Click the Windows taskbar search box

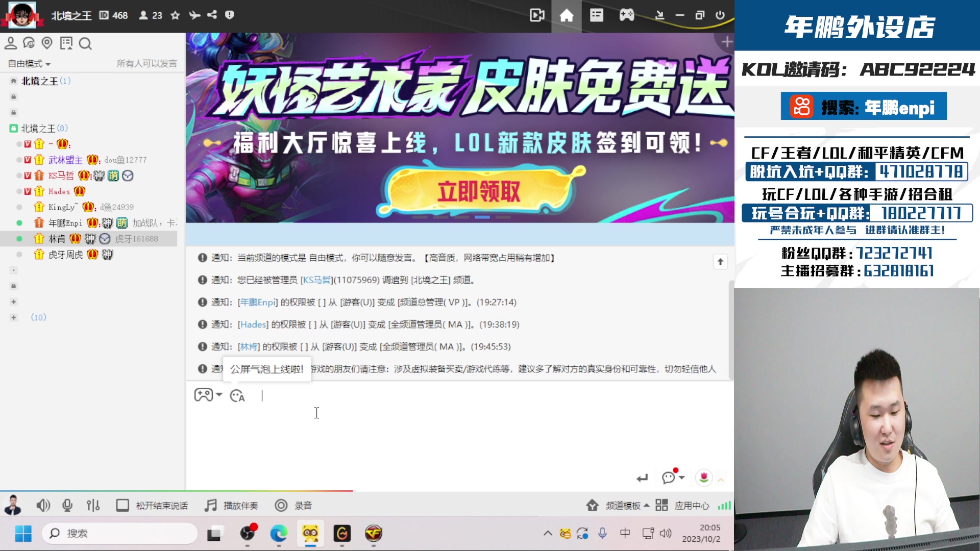click(120, 534)
